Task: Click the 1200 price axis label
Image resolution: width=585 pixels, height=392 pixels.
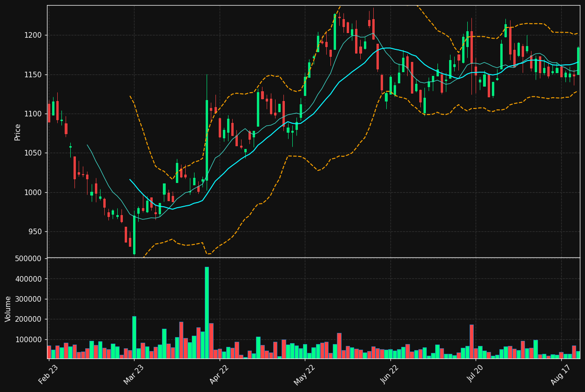Action: pyautogui.click(x=33, y=35)
